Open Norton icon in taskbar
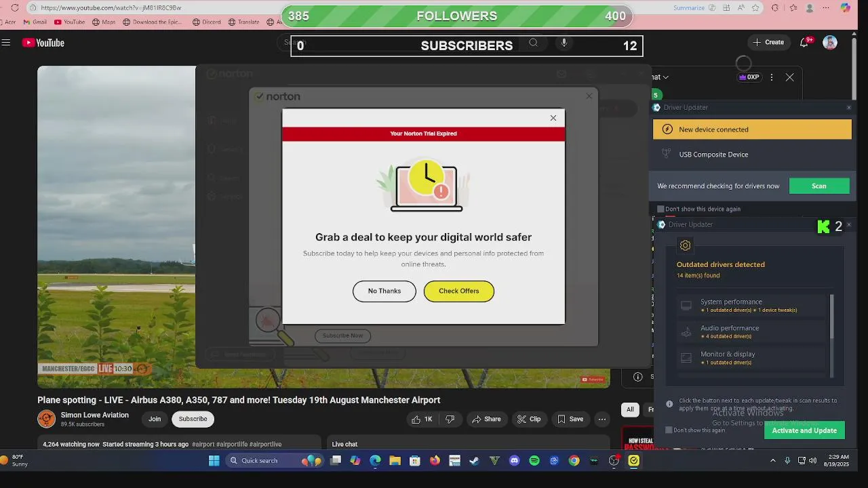Viewport: 868px width, 488px height. (x=634, y=461)
